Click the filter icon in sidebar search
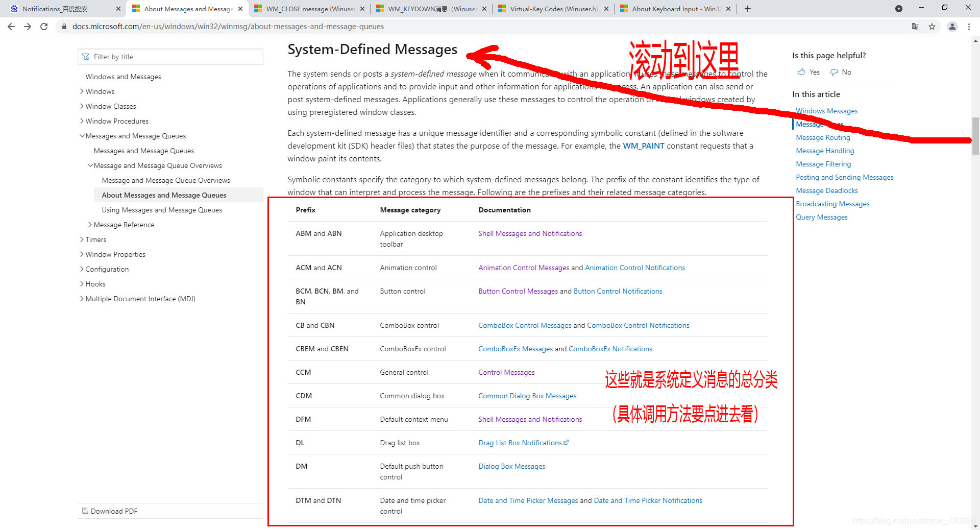Screen dimensions: 980x530 pos(85,57)
